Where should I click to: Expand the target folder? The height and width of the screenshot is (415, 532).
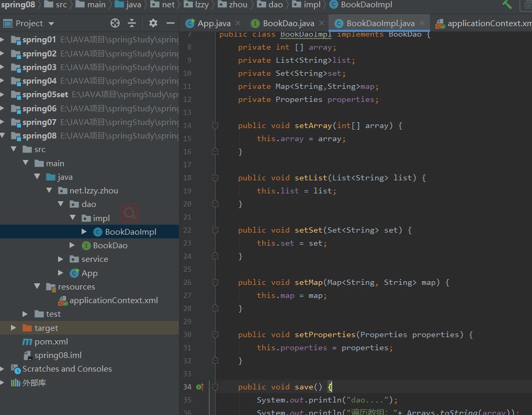tap(14, 328)
